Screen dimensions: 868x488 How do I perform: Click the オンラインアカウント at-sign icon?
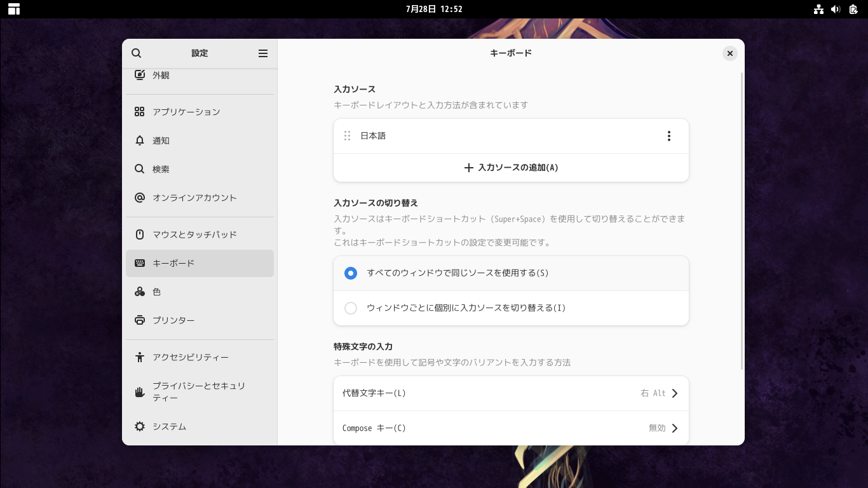click(x=140, y=198)
